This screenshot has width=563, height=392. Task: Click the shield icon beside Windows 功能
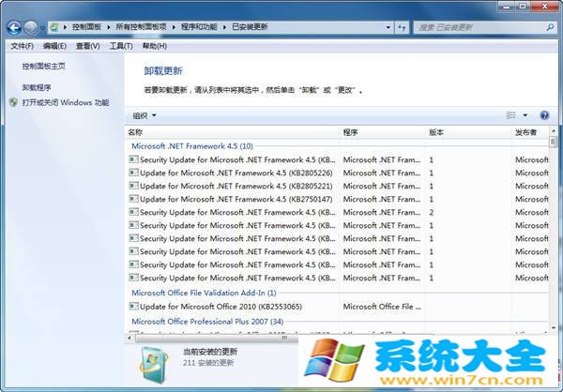coord(14,102)
